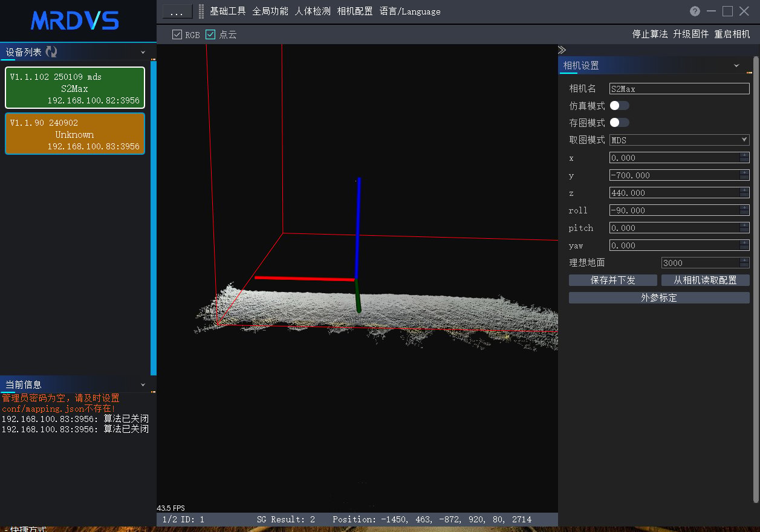Viewport: 760px width, 532px height.
Task: Refresh the device list with the reload icon
Action: (x=51, y=52)
